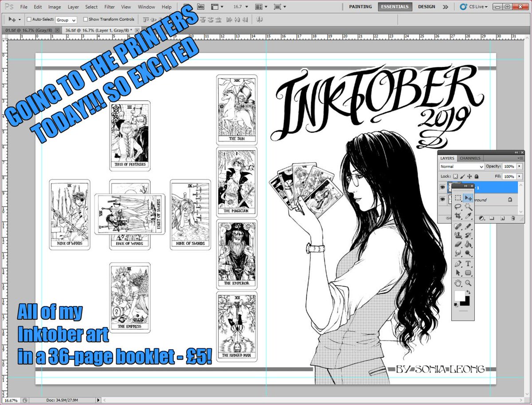Switch to the 01.tif document tab
532x405 pixels.
29,30
